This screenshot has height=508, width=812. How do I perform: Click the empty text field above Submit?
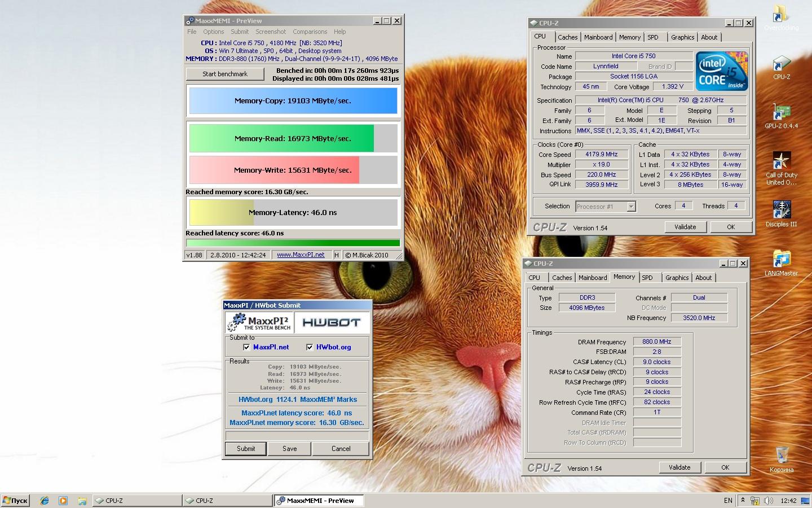pyautogui.click(x=297, y=436)
